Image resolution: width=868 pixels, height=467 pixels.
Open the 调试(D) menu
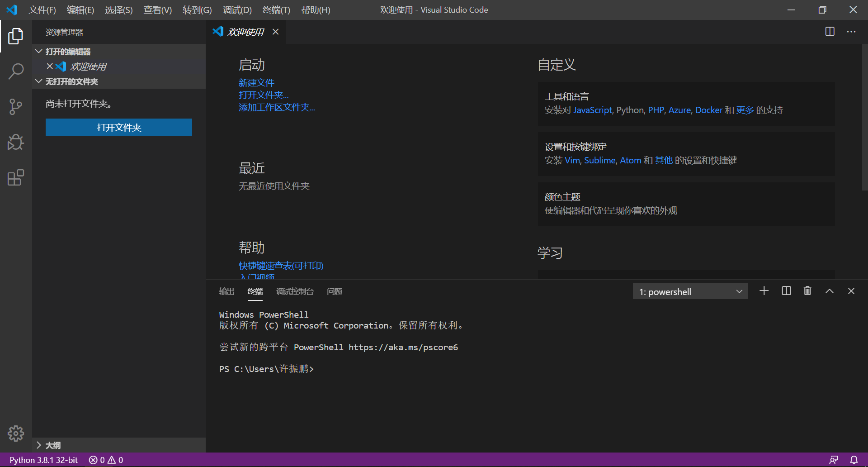click(x=237, y=10)
